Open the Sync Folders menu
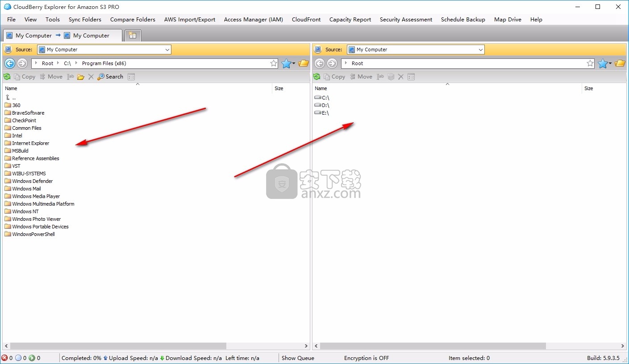The height and width of the screenshot is (364, 629). click(x=85, y=19)
